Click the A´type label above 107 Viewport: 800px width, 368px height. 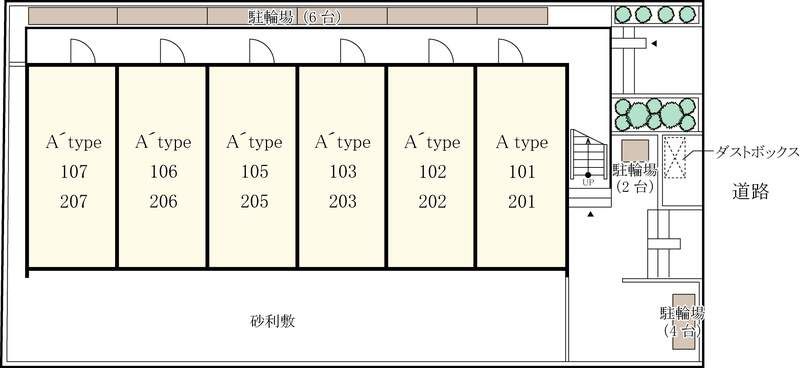(x=74, y=142)
